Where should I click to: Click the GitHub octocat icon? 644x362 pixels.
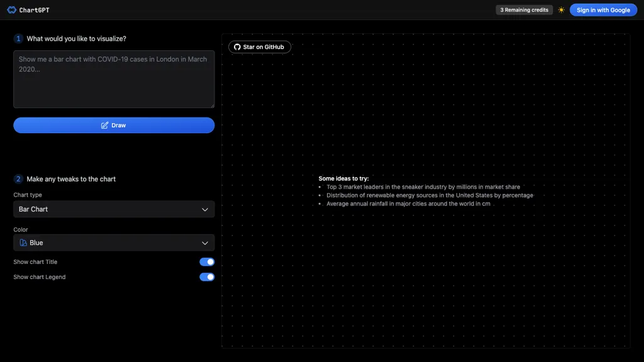(x=237, y=47)
